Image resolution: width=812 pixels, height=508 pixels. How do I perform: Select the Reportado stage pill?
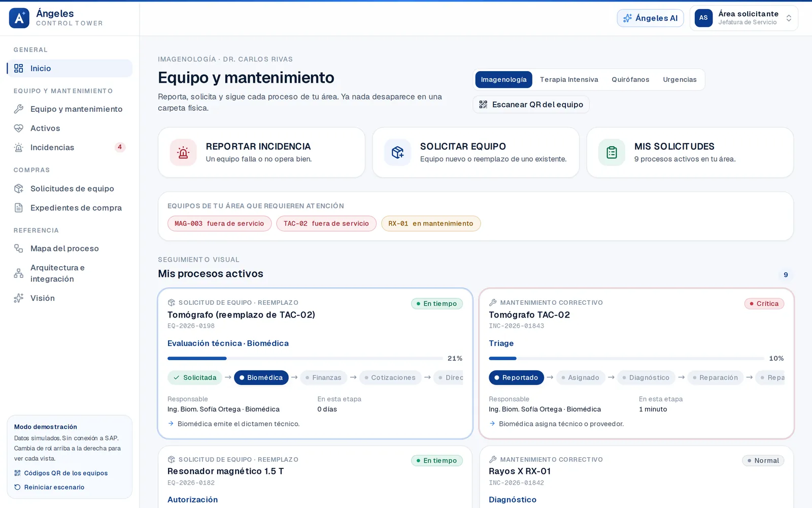pos(516,377)
